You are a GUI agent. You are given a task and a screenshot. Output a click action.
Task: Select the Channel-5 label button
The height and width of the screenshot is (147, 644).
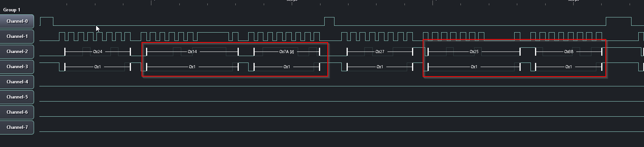(17, 97)
